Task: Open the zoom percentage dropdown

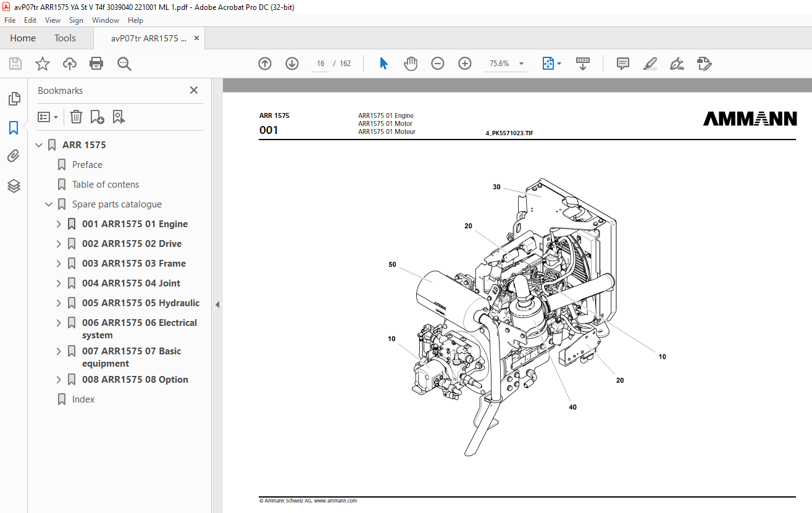Action: point(521,64)
